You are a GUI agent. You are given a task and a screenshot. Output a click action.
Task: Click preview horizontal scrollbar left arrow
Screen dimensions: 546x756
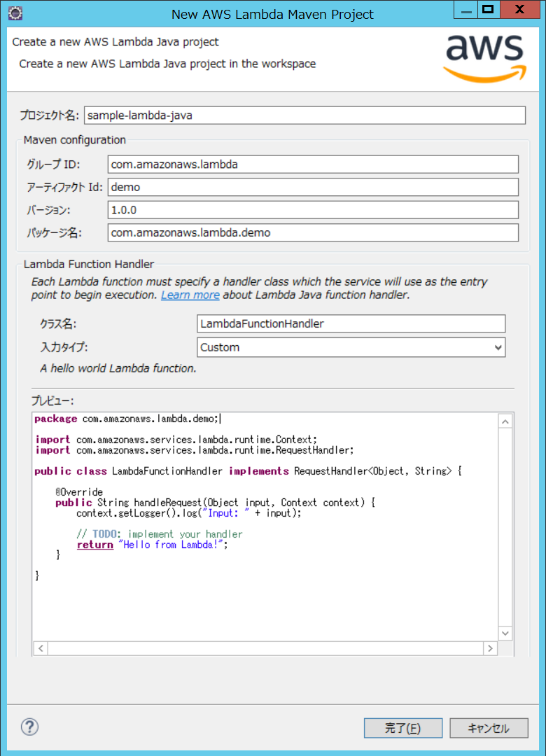point(41,648)
